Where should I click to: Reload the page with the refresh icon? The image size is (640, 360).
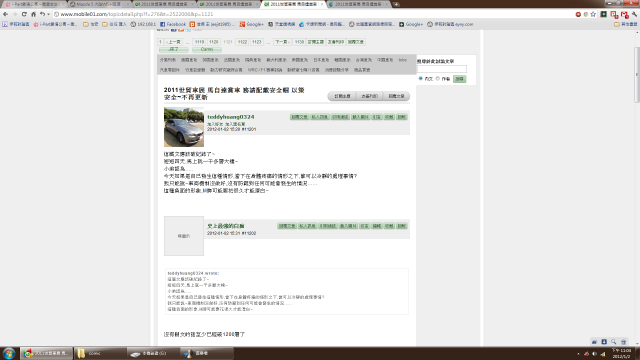[24, 14]
